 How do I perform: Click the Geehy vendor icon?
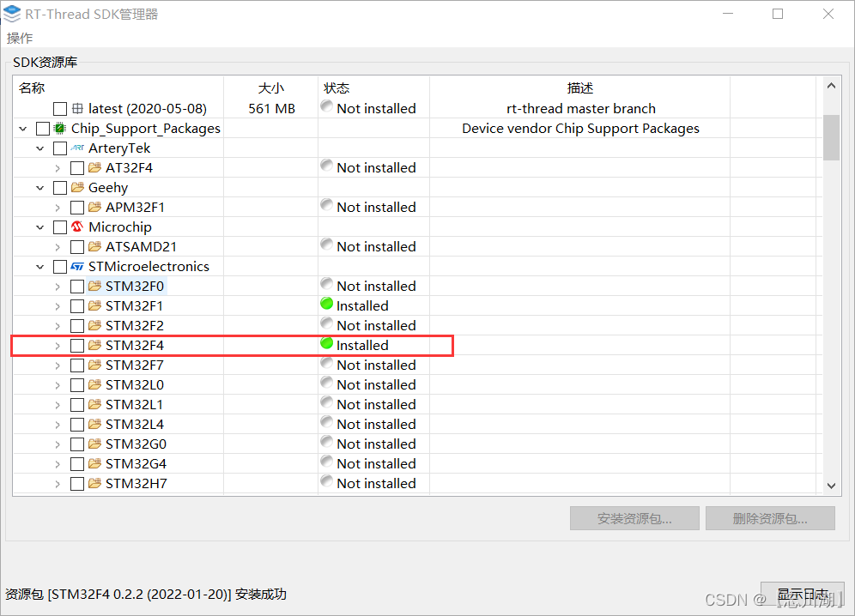tap(78, 187)
